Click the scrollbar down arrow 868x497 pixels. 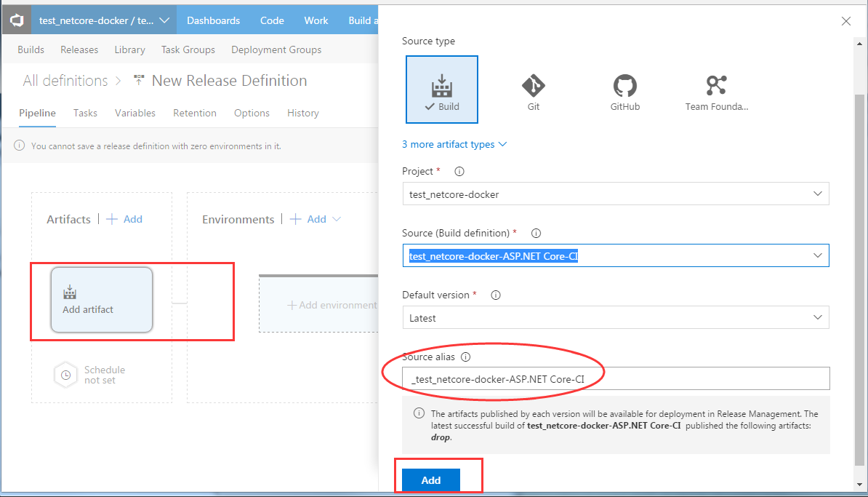click(859, 485)
